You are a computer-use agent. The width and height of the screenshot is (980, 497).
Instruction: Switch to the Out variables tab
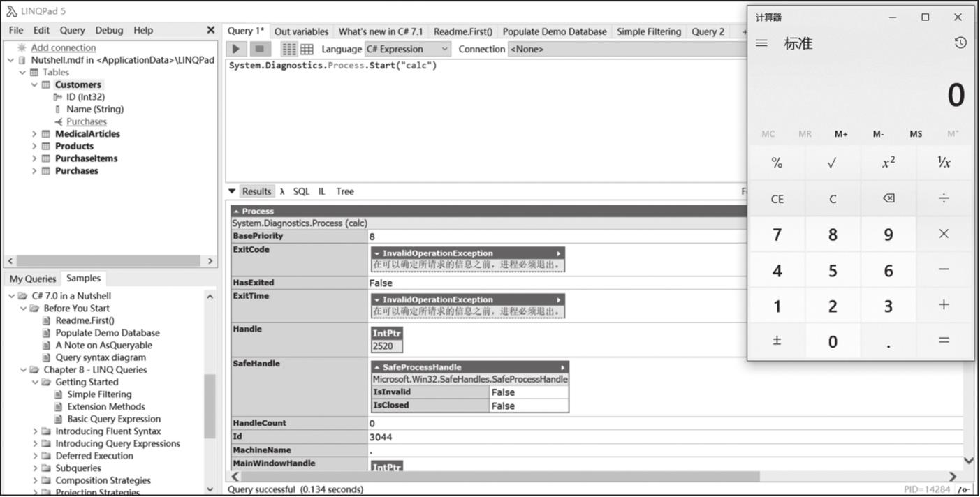[301, 31]
